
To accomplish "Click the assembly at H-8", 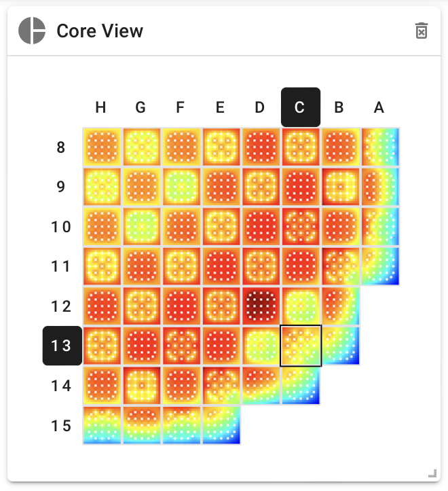I will (102, 147).
